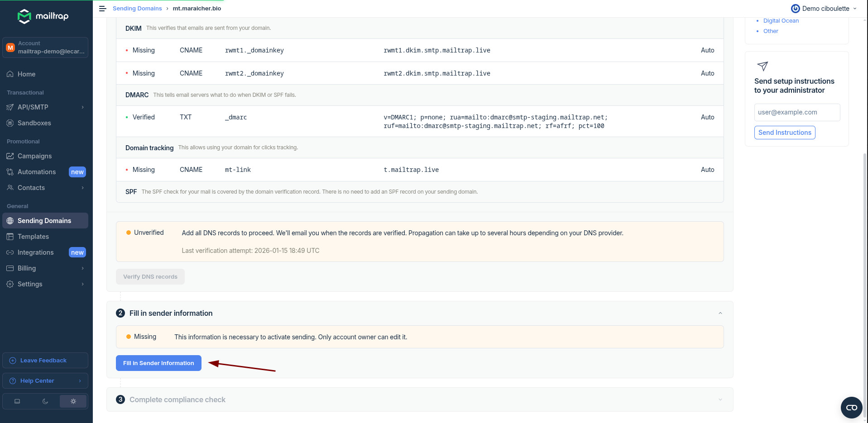Toggle the sidebar hamburger menu icon

pos(103,9)
